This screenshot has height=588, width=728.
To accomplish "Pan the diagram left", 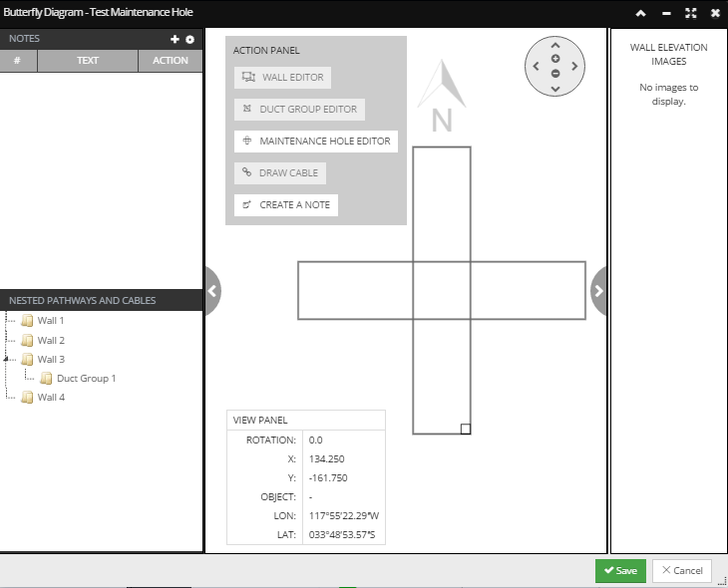I will (x=536, y=67).
